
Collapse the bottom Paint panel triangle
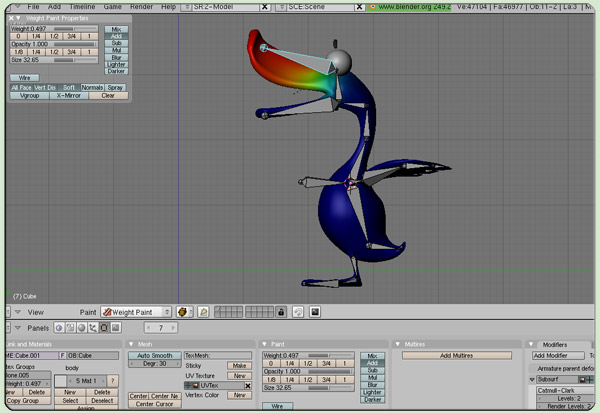point(264,344)
